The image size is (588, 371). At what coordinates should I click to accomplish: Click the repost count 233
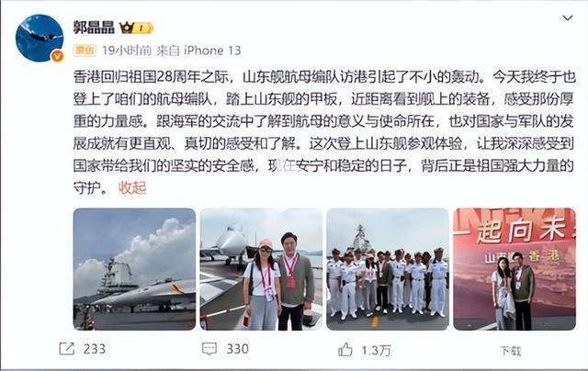[95, 349]
